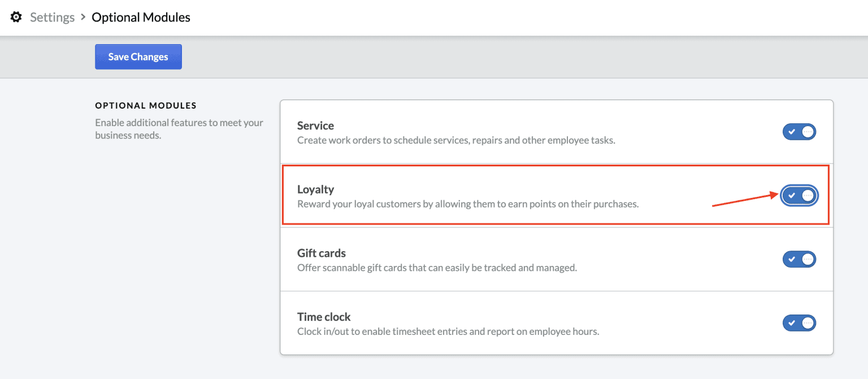Toggle the Gift cards switch off

pyautogui.click(x=799, y=259)
